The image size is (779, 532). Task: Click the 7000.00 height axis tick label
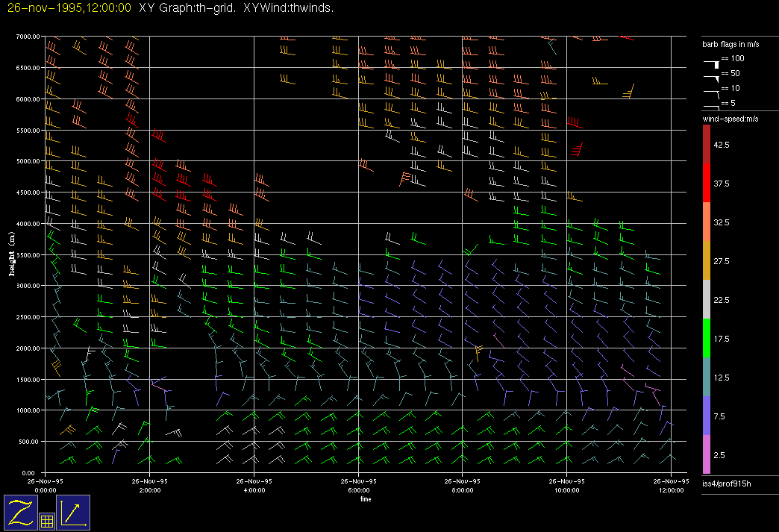tap(27, 37)
